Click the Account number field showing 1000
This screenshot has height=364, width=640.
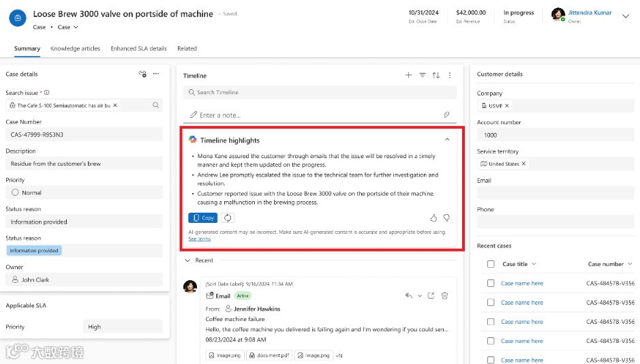555,135
